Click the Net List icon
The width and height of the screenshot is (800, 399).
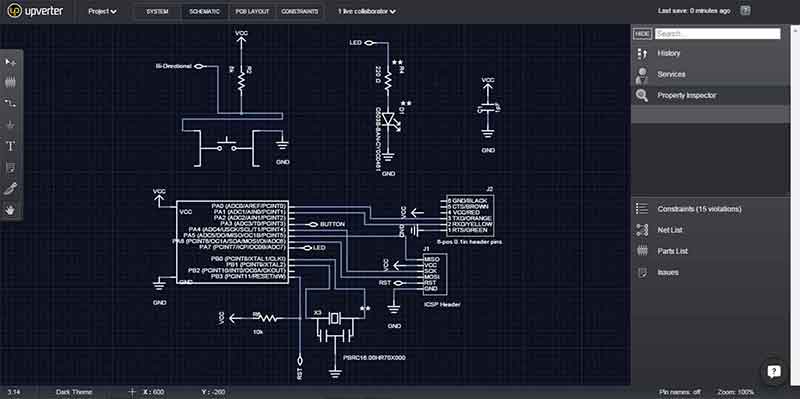pyautogui.click(x=642, y=230)
